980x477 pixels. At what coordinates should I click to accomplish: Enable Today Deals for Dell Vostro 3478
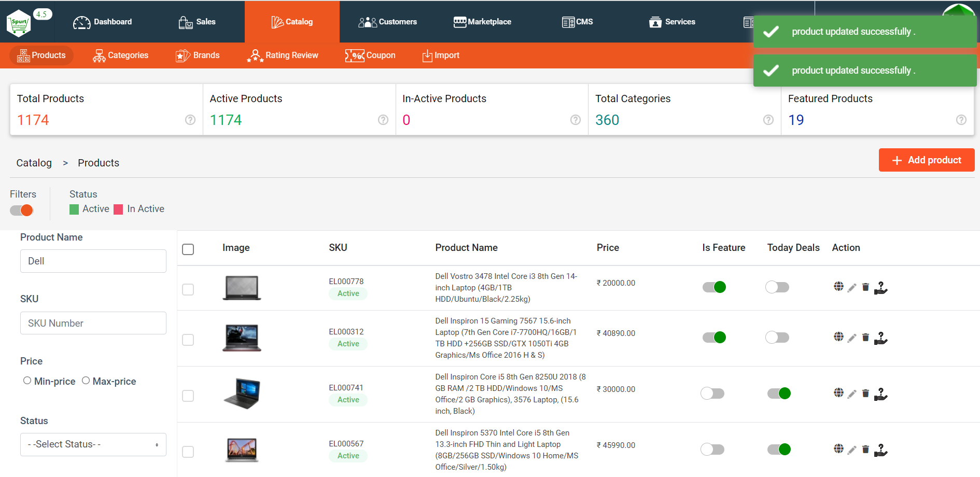tap(777, 287)
